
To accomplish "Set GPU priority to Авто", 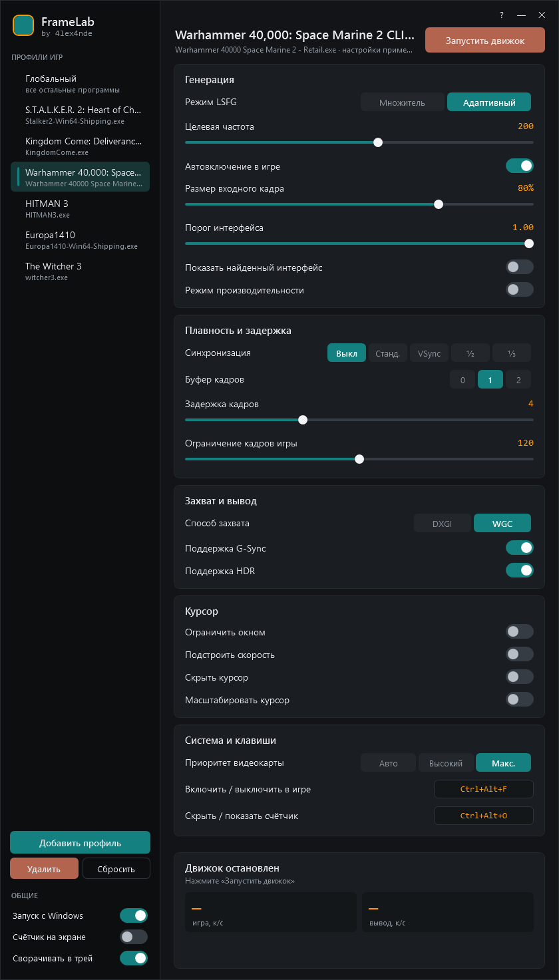I will (389, 763).
